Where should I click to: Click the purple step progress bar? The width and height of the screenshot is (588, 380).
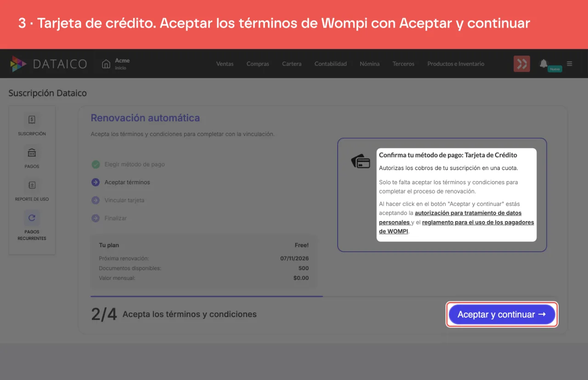(207, 296)
